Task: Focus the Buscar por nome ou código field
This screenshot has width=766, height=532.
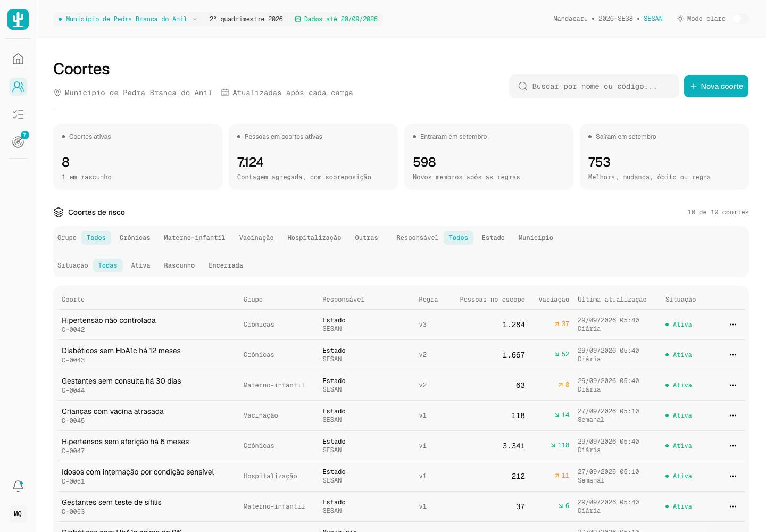Action: coord(594,86)
